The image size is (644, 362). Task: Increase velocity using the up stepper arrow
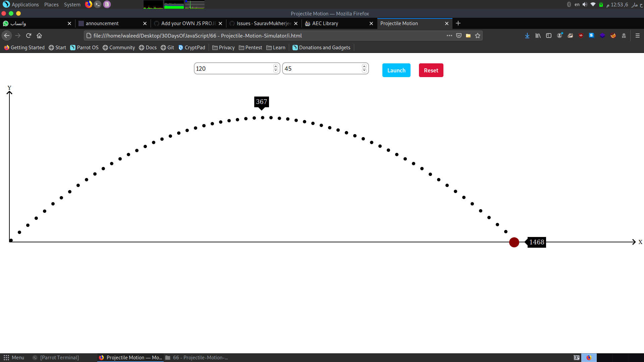(x=276, y=66)
